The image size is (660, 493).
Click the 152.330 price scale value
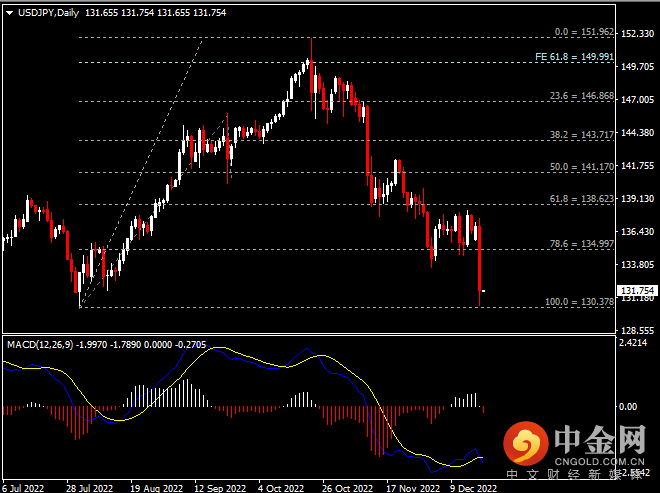pyautogui.click(x=637, y=34)
